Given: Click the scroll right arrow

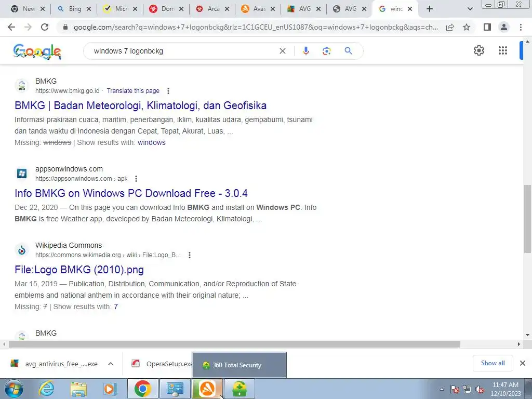Looking at the screenshot, I should (519, 344).
